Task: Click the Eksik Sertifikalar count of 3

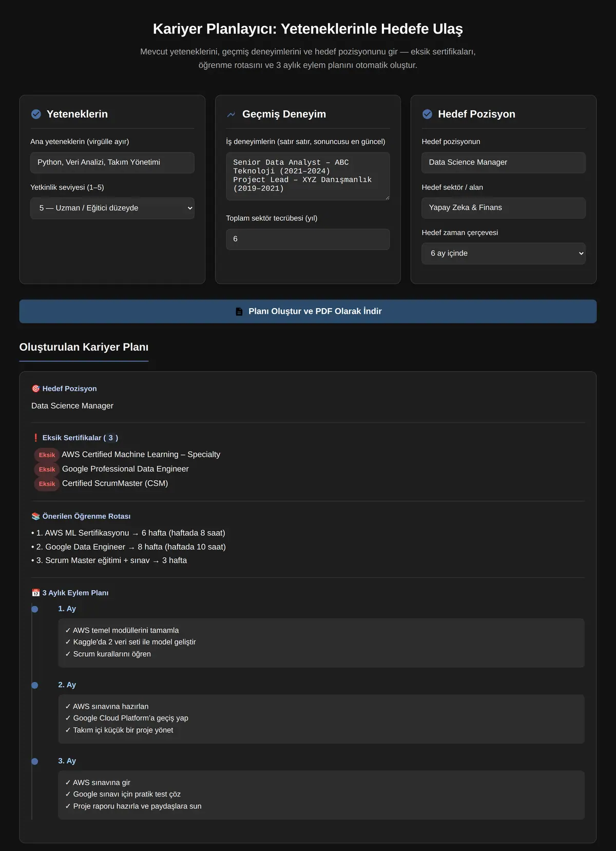Action: [110, 438]
